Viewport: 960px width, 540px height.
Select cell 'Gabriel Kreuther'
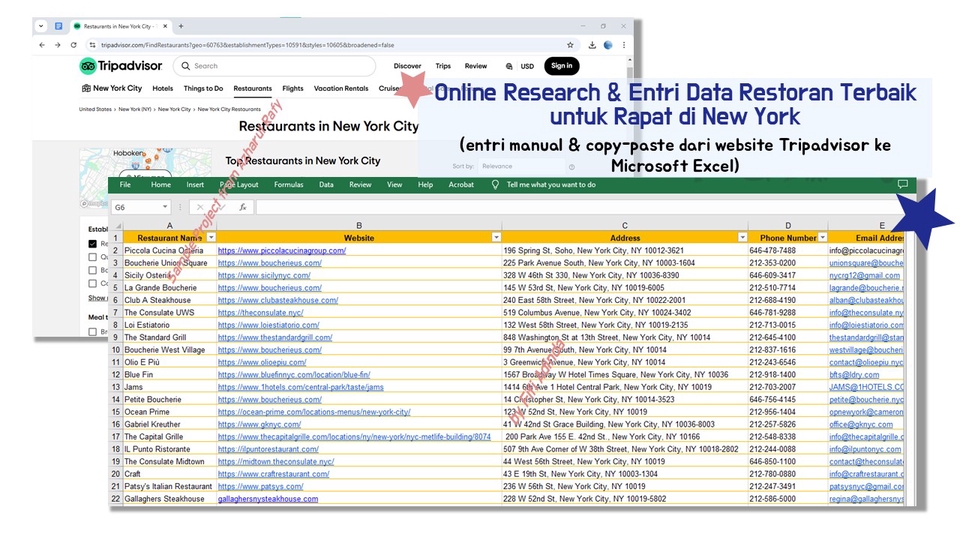point(170,424)
